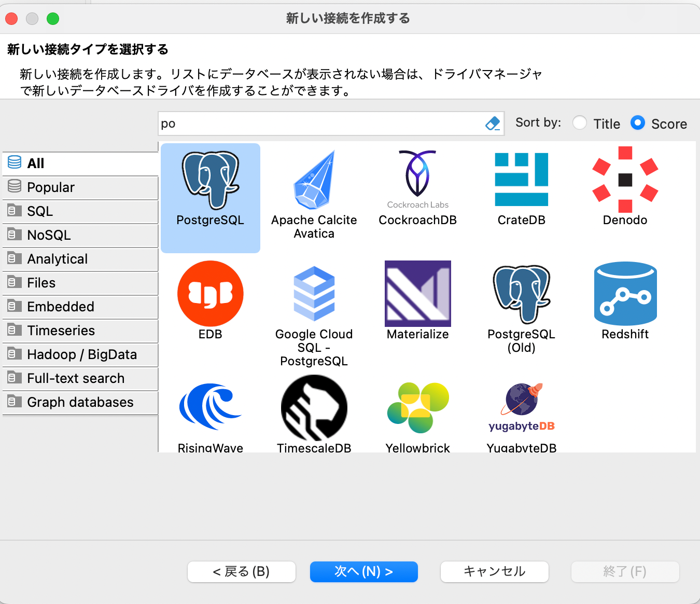Choose the Yellowbrick icon

coord(418,408)
